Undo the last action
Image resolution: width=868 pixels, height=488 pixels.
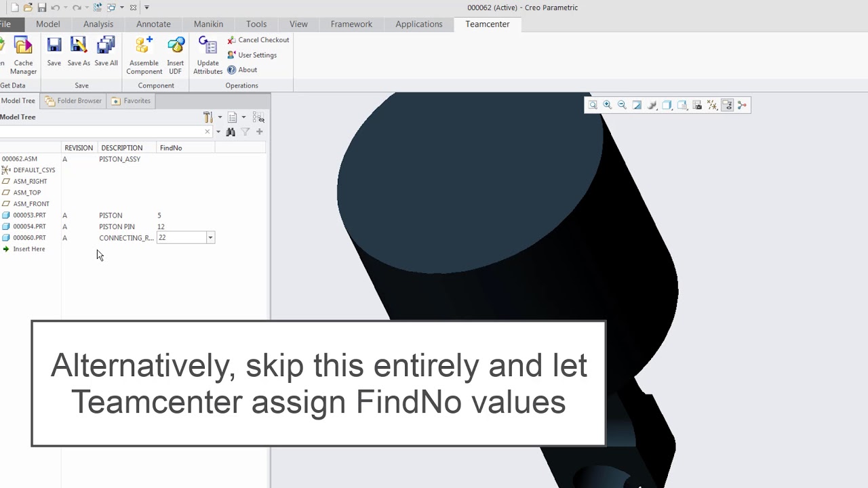(56, 7)
